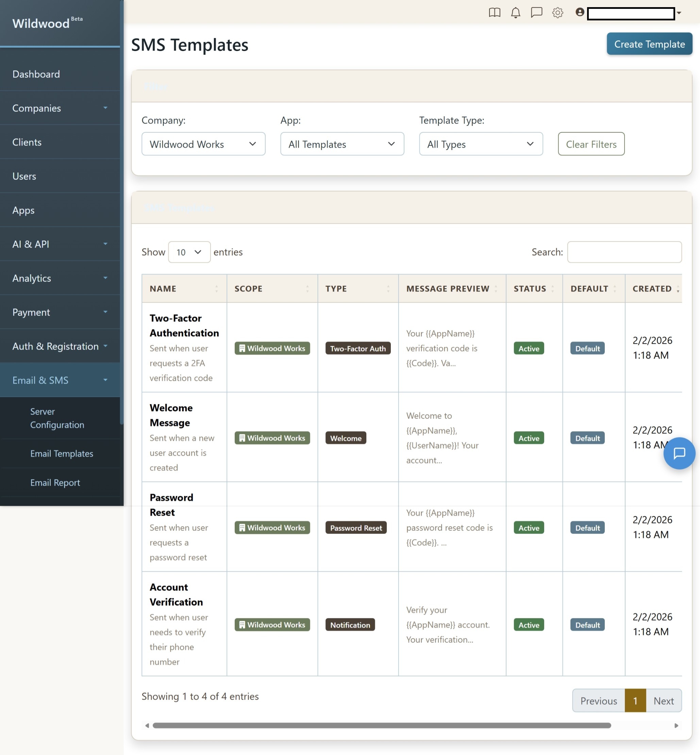Open settings with the gear icon
Screen dimensions: 700x755
coord(557,13)
